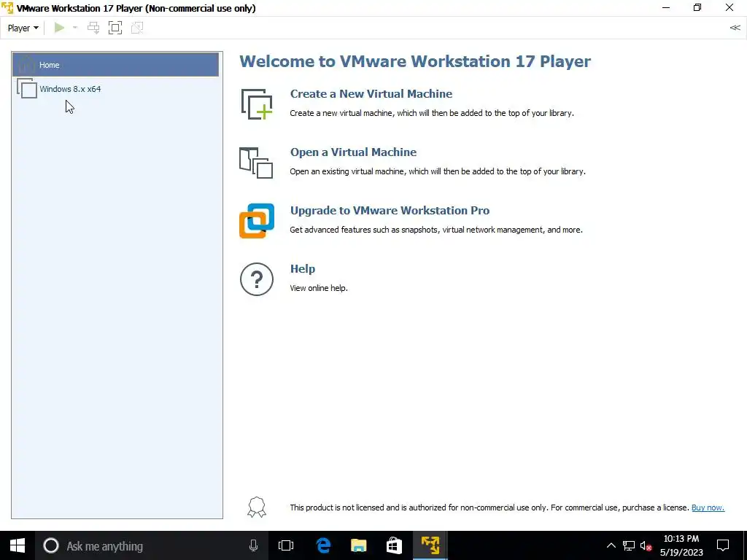The image size is (747, 560).
Task: Open the Help heading link
Action: [x=303, y=268]
